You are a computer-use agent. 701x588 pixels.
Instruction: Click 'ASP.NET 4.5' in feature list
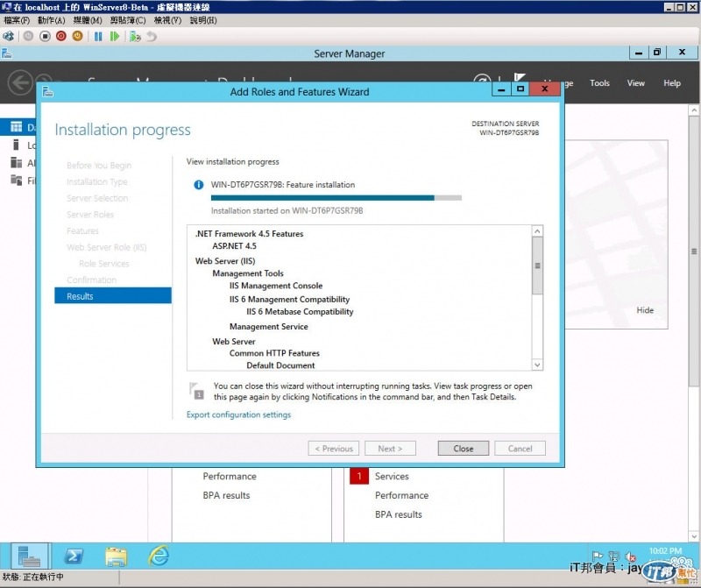(x=234, y=246)
